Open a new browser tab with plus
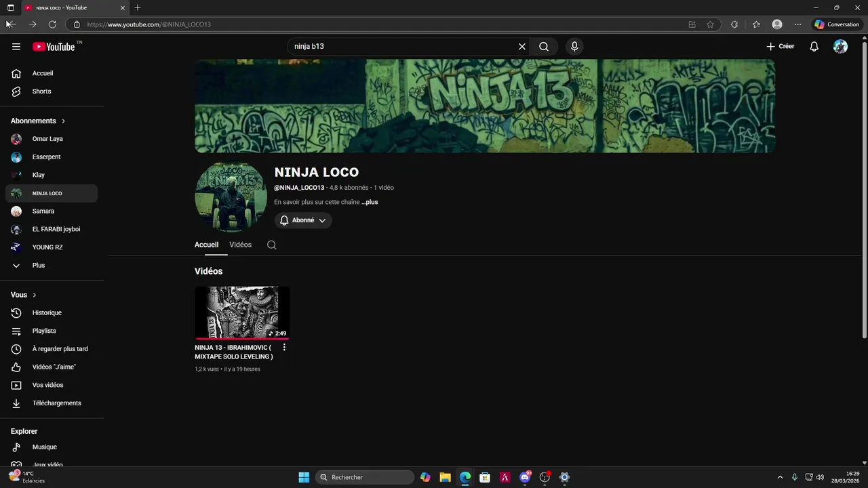The image size is (868, 488). pos(138,7)
